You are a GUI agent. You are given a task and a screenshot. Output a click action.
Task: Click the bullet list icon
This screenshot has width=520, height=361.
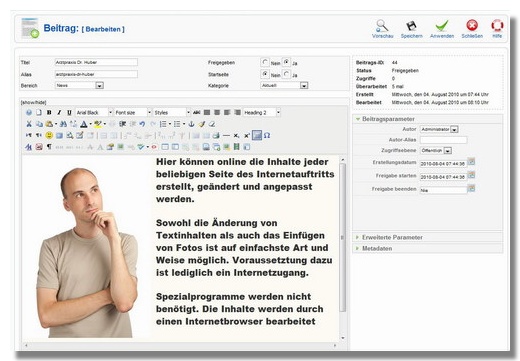tap(177, 124)
